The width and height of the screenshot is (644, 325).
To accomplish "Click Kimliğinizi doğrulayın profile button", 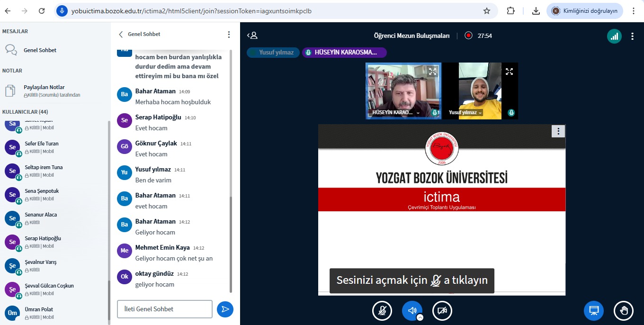I will pyautogui.click(x=585, y=10).
